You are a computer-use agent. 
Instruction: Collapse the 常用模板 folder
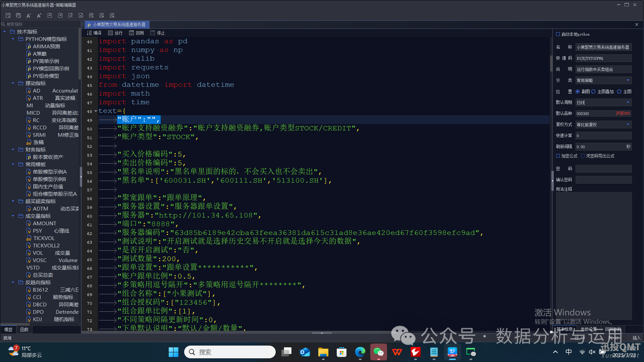(13, 164)
